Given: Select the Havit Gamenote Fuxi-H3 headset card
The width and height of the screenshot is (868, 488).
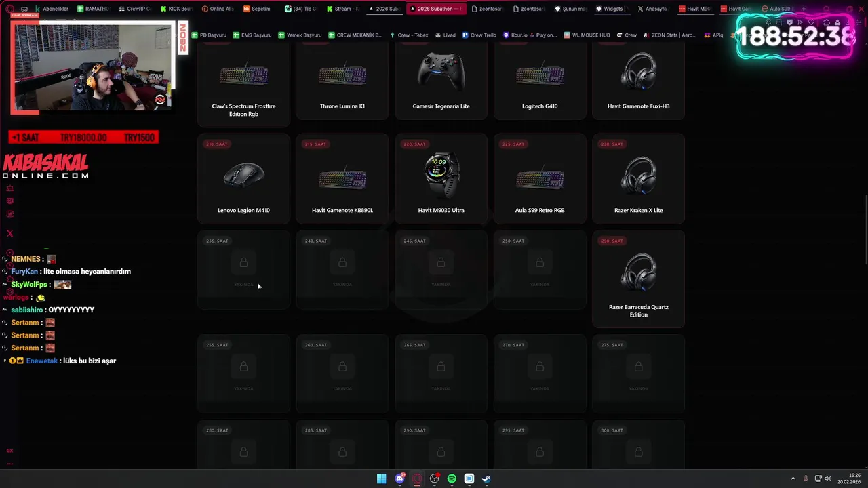Looking at the screenshot, I should coord(638,81).
